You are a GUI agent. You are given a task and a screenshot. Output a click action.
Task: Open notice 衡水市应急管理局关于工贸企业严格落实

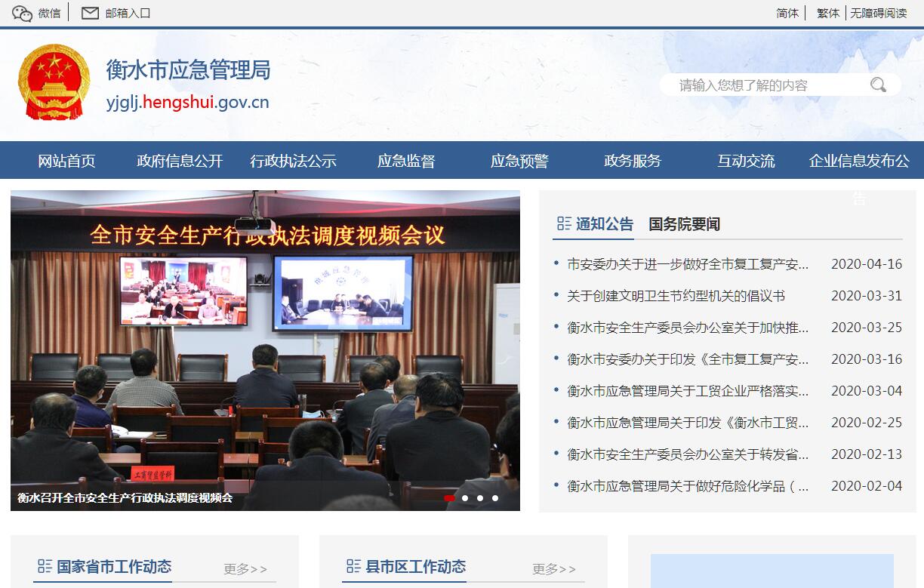coord(688,391)
